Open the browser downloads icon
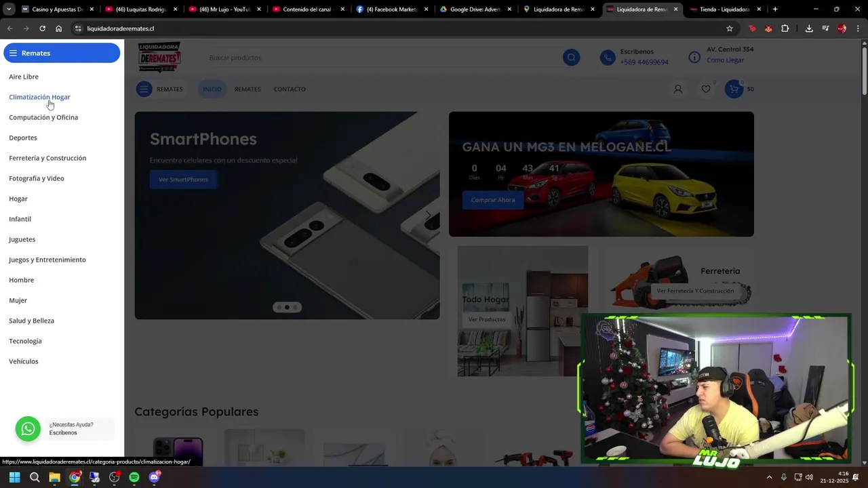Screen dimensions: 868x488 pos(809,28)
